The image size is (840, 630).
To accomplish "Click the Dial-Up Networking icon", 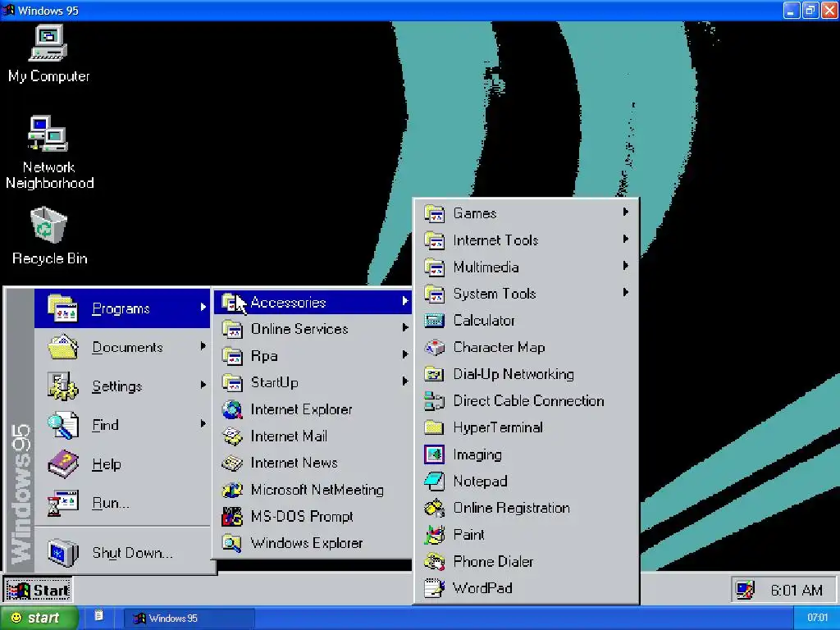I will tap(434, 374).
